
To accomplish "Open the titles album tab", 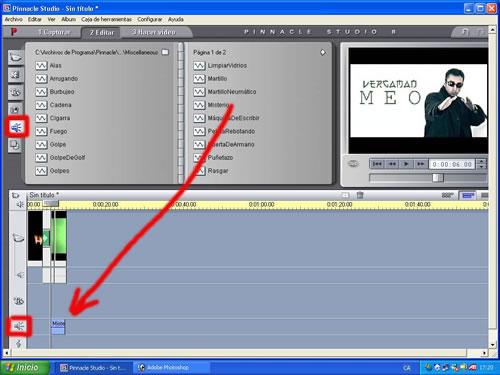I will (16, 92).
